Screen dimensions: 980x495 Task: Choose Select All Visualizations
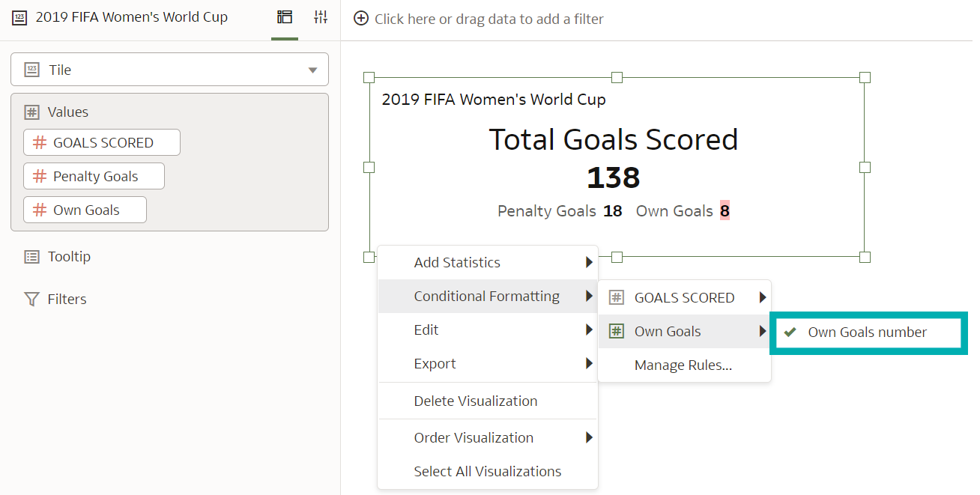488,471
